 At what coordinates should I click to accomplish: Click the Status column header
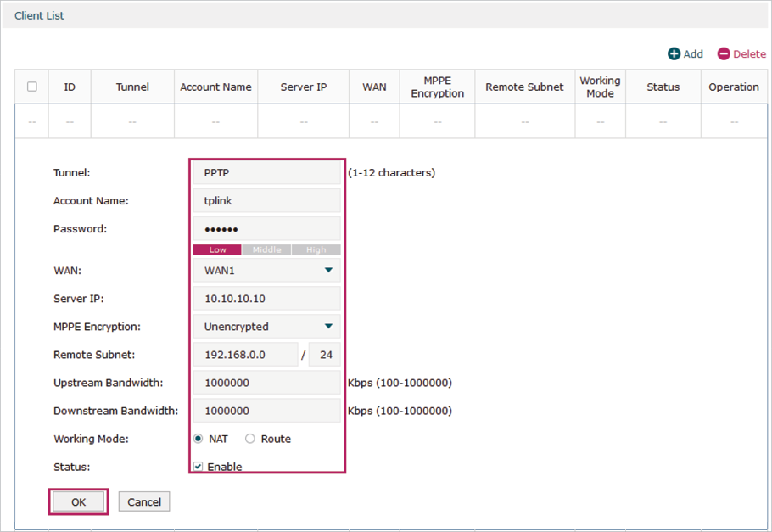[x=663, y=87]
